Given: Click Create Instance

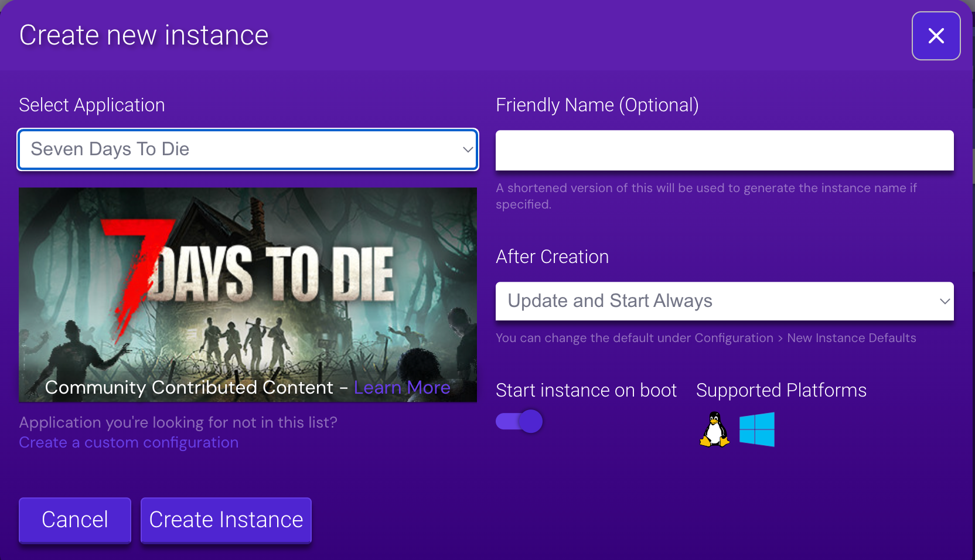Looking at the screenshot, I should coord(226,520).
